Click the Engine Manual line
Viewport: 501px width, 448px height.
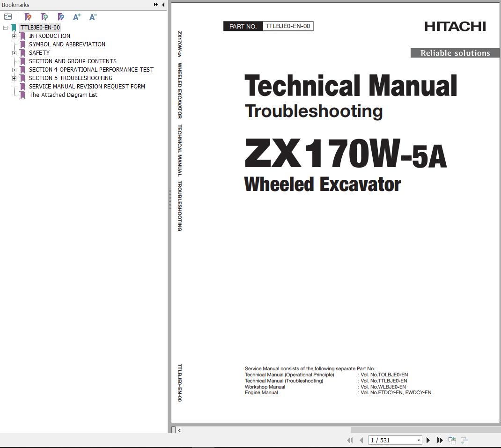[338, 392]
